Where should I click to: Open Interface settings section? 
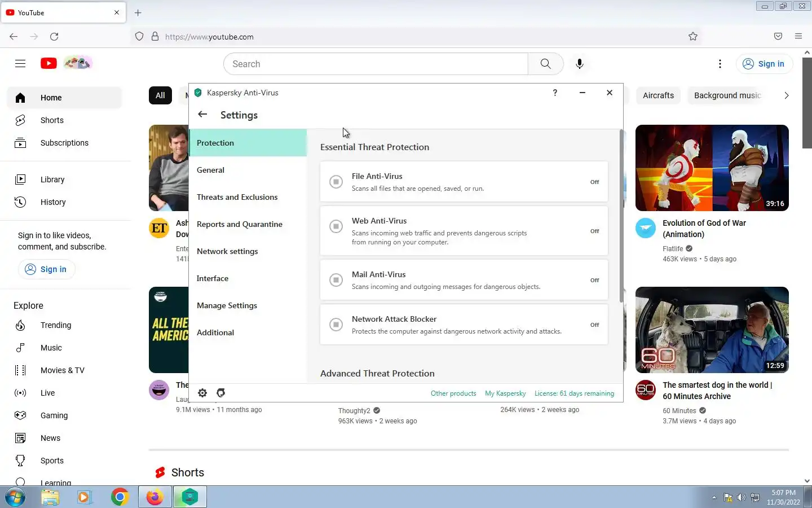[x=248, y=278]
